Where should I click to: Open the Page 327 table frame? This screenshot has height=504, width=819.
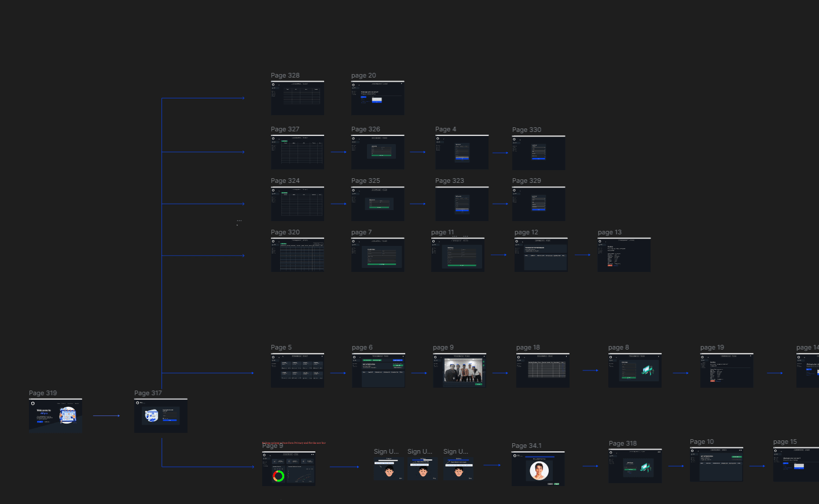point(298,152)
